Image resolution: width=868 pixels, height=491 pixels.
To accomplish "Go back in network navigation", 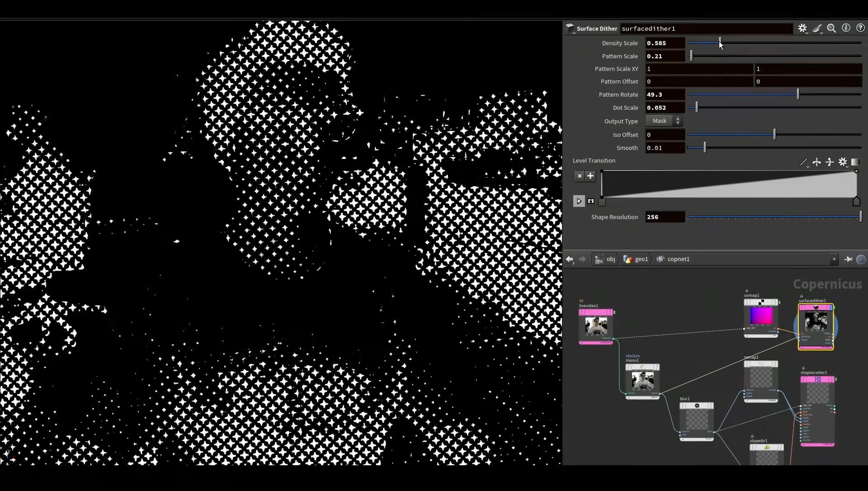I will [x=570, y=259].
